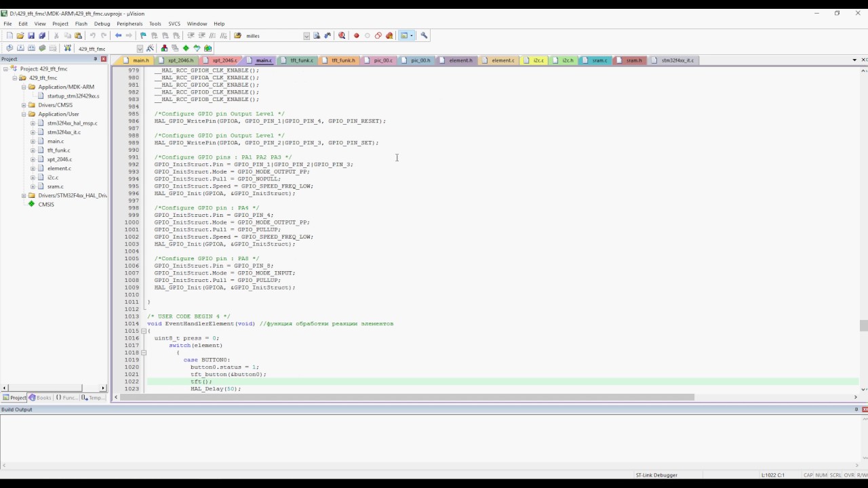The image size is (868, 488).
Task: Open the File menu
Action: tap(7, 24)
